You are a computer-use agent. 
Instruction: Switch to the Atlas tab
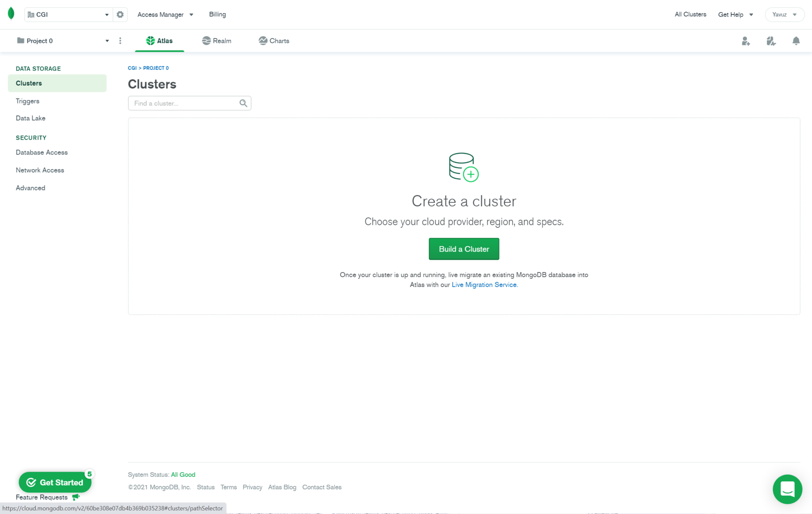159,41
